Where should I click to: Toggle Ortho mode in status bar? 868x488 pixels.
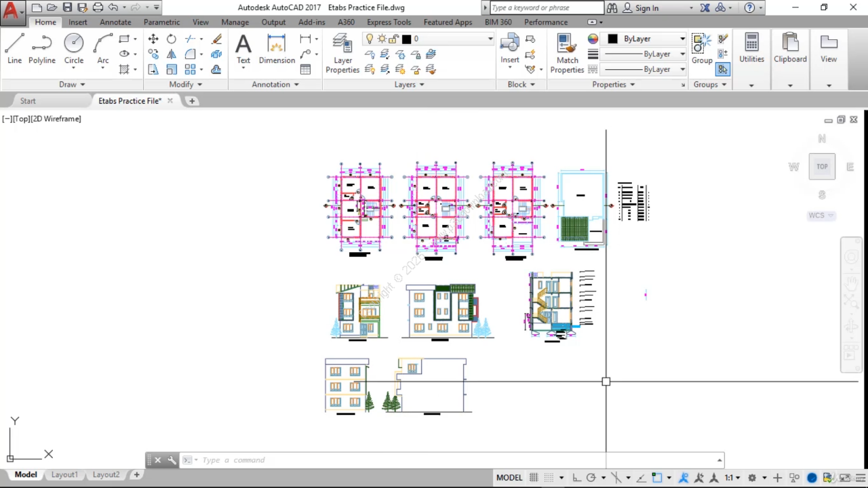(576, 477)
